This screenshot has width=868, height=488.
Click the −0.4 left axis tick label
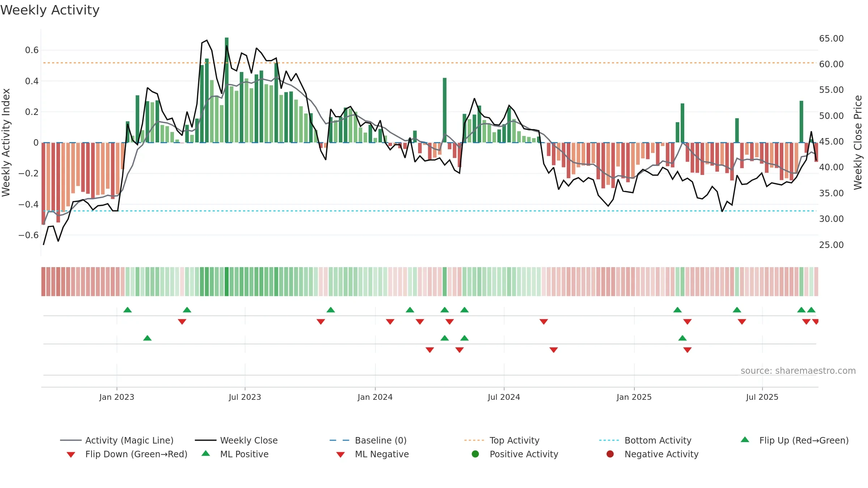coord(29,205)
